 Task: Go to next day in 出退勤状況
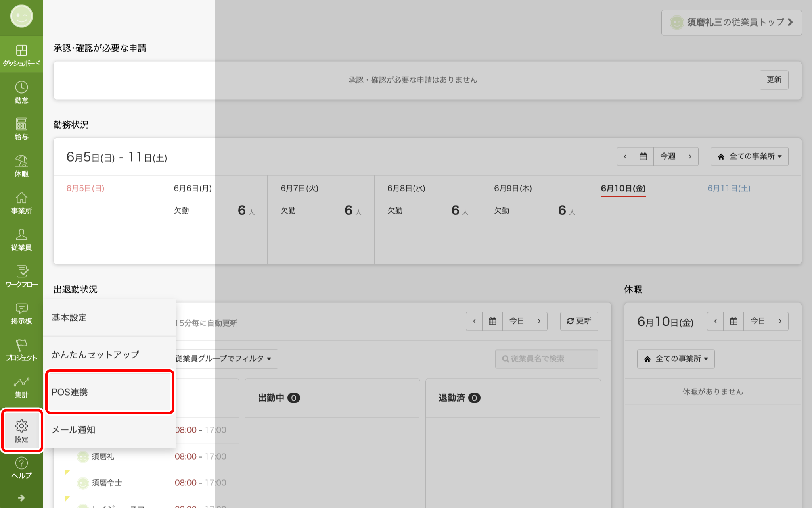[x=539, y=321]
